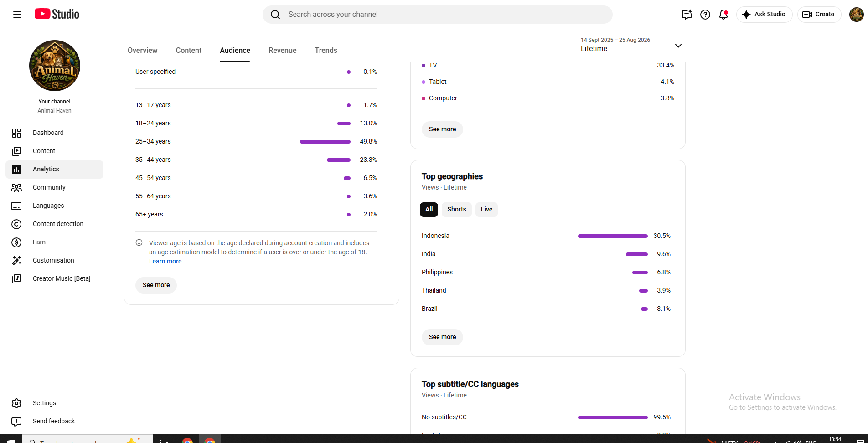Open Customisation in the sidebar
This screenshot has height=443, width=868.
point(55,260)
